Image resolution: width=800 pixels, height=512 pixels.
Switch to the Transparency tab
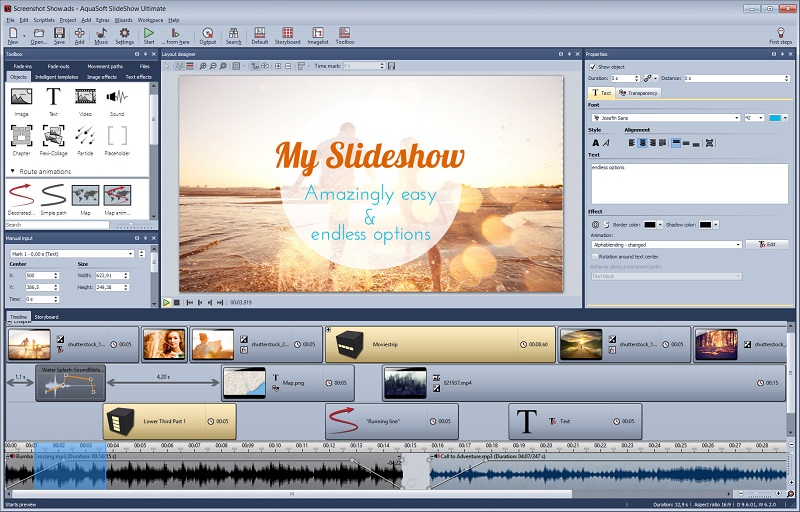[638, 93]
